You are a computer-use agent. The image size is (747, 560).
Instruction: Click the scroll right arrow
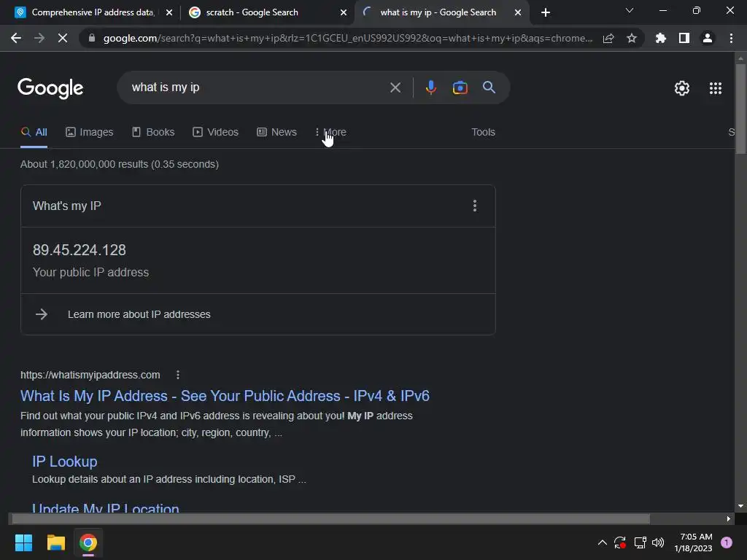click(x=729, y=518)
